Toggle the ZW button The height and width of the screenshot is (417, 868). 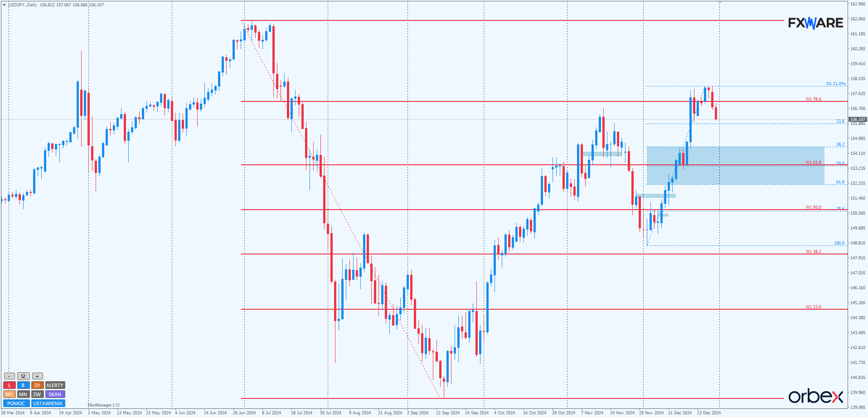pyautogui.click(x=37, y=394)
